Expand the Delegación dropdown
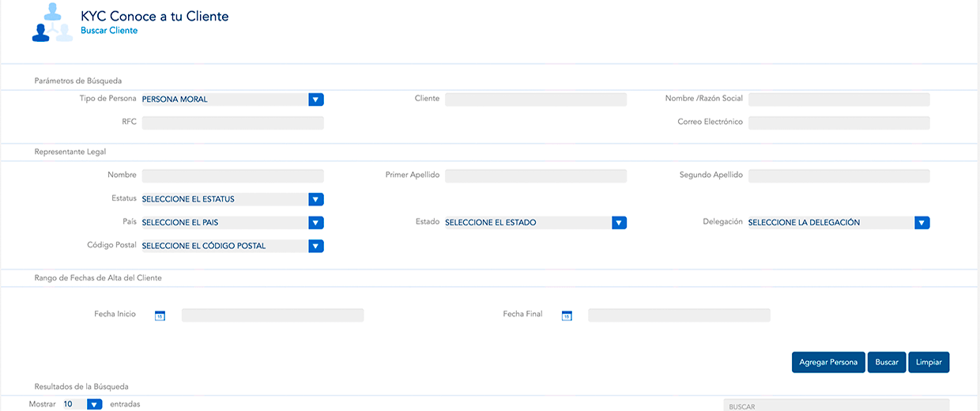 [922, 223]
